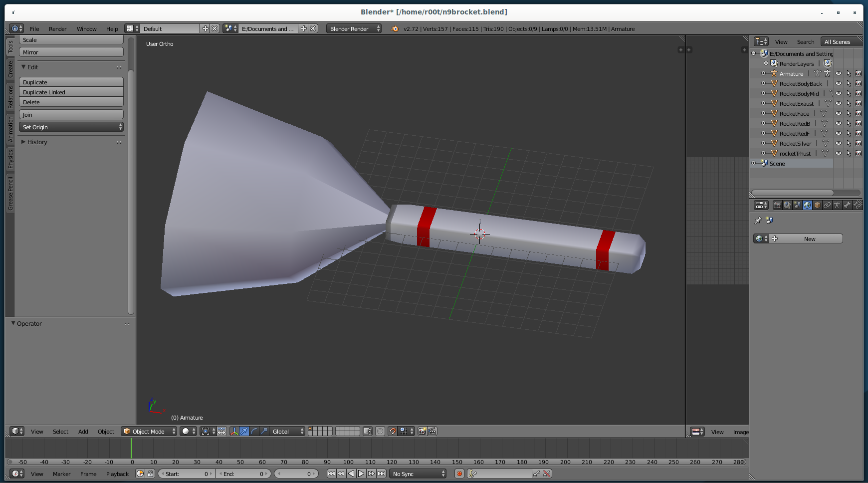The height and width of the screenshot is (483, 868).
Task: Click the New world button
Action: pyautogui.click(x=807, y=239)
